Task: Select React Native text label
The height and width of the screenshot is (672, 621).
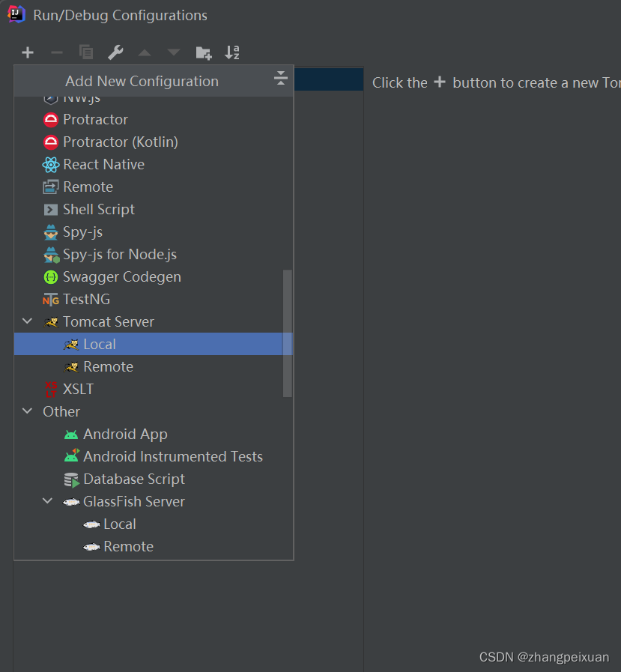Action: pos(103,165)
